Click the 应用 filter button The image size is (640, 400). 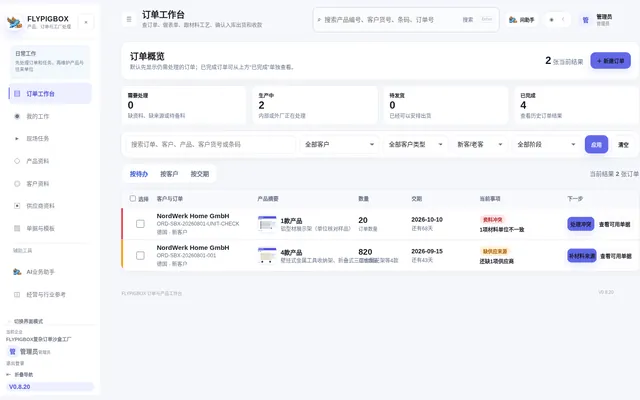(596, 144)
